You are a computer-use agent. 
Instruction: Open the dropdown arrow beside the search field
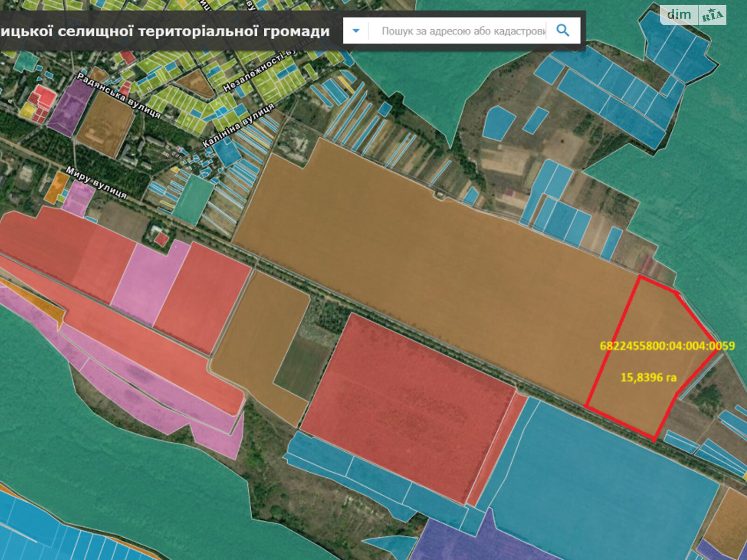(x=356, y=31)
